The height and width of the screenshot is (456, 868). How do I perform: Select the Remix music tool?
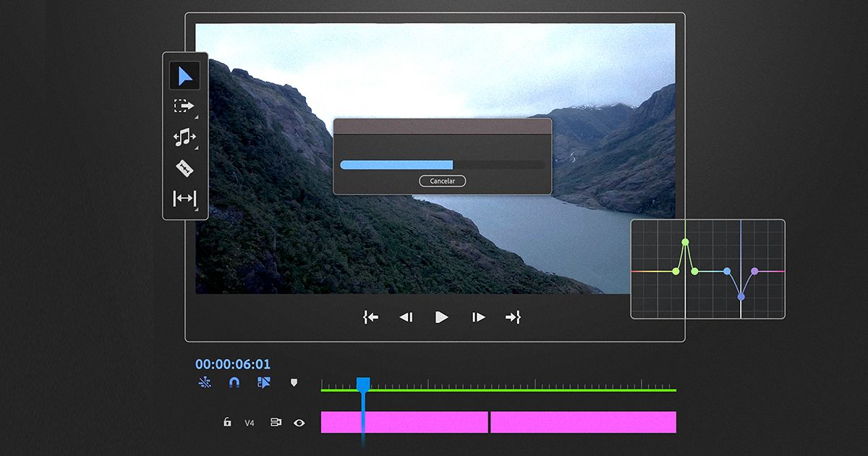[184, 137]
